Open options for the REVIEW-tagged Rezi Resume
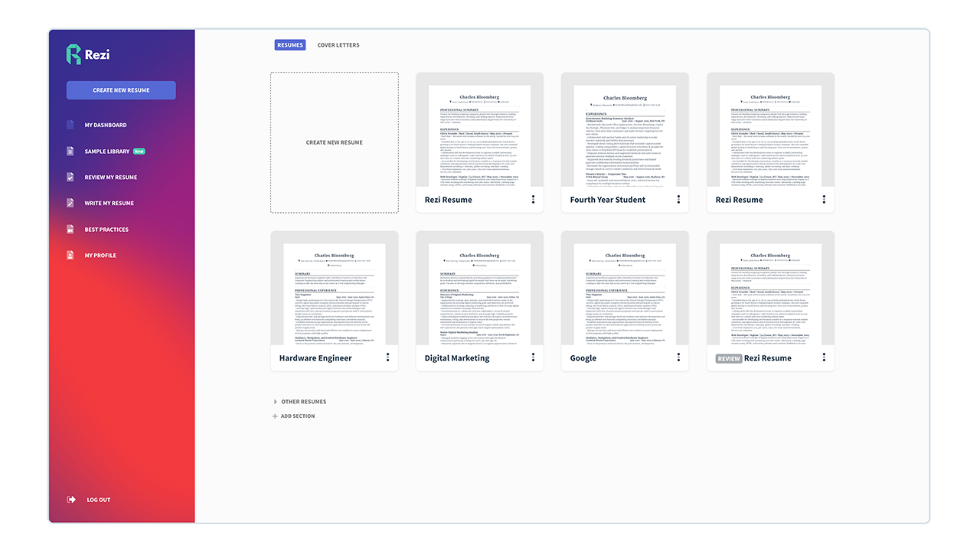Viewport: 980px width, 551px height. (x=824, y=357)
